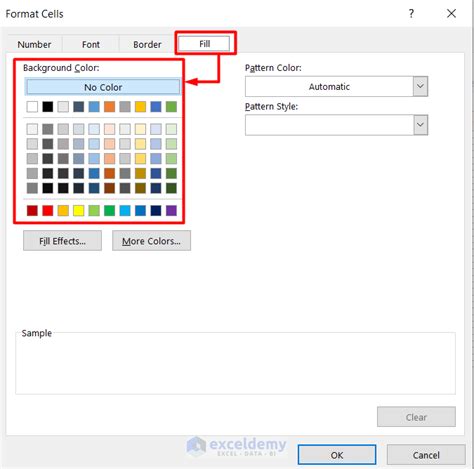Image resolution: width=474 pixels, height=469 pixels.
Task: Confirm with the OK button
Action: pos(337,455)
